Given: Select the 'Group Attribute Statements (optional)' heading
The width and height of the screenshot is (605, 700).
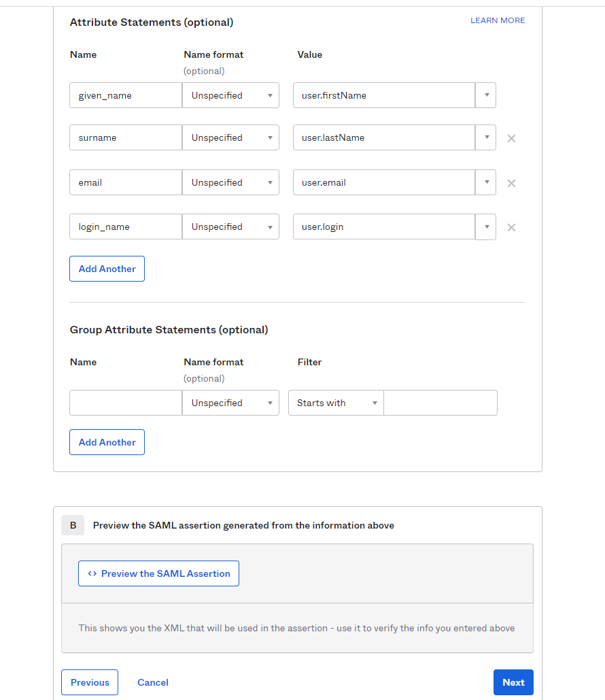Looking at the screenshot, I should click(169, 330).
